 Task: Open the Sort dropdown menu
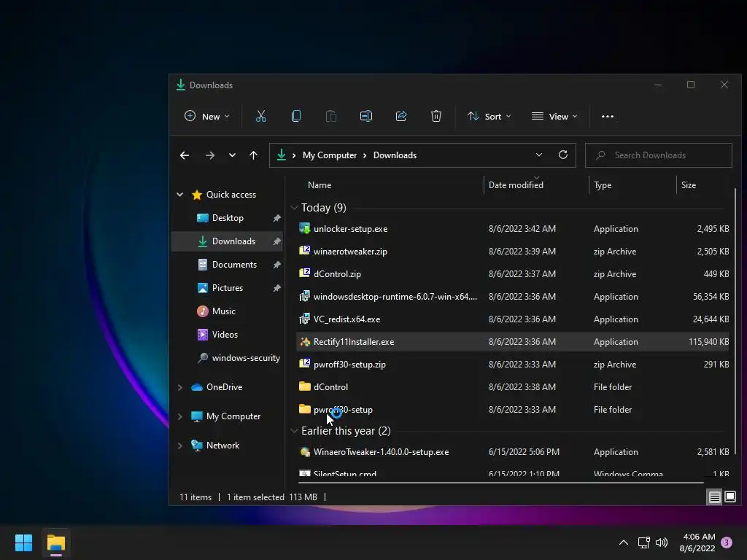click(x=489, y=116)
